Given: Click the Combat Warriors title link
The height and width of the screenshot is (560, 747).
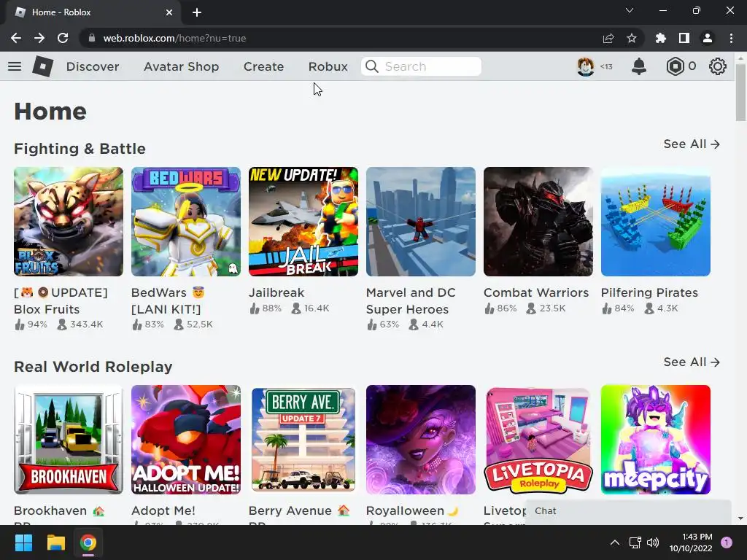Looking at the screenshot, I should [x=536, y=292].
